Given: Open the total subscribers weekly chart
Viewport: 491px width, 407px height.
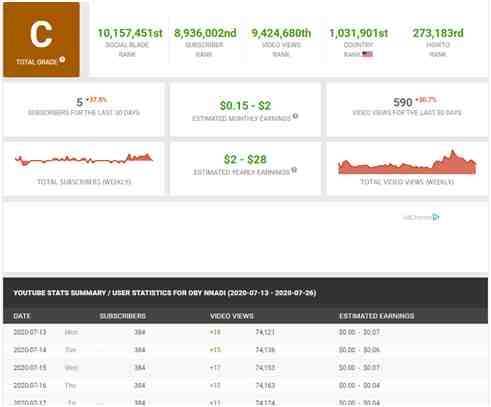Looking at the screenshot, I should click(83, 159).
